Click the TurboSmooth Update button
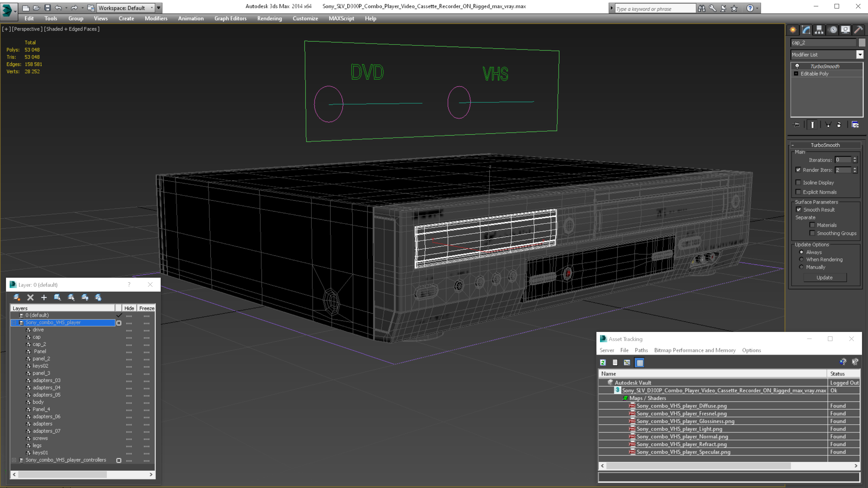This screenshot has width=868, height=488. [x=825, y=277]
